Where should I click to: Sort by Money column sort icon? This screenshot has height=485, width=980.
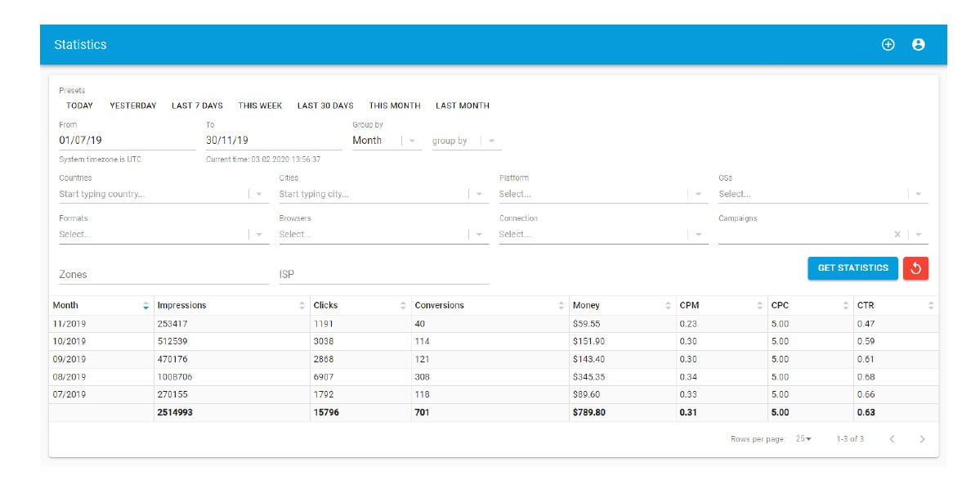pyautogui.click(x=668, y=305)
